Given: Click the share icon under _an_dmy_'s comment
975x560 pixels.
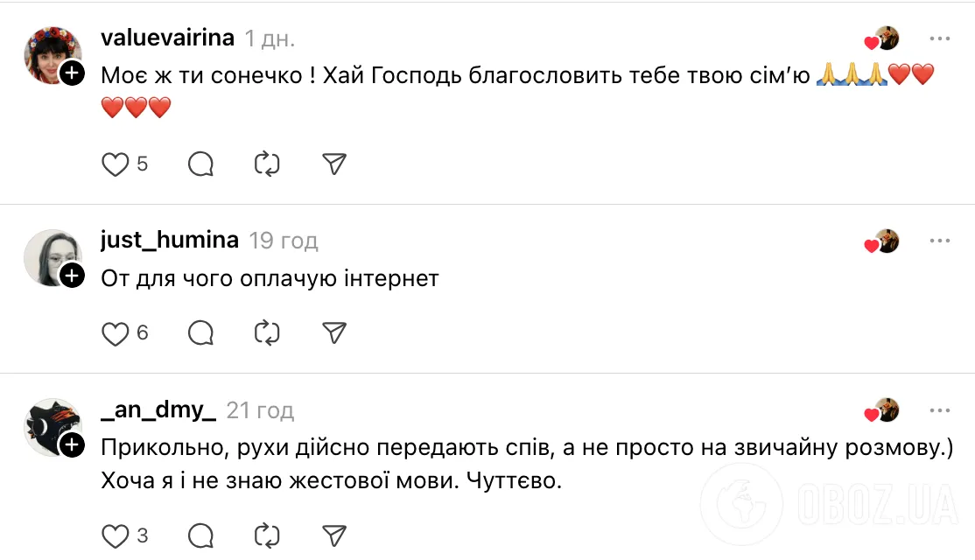Looking at the screenshot, I should pos(333,535).
